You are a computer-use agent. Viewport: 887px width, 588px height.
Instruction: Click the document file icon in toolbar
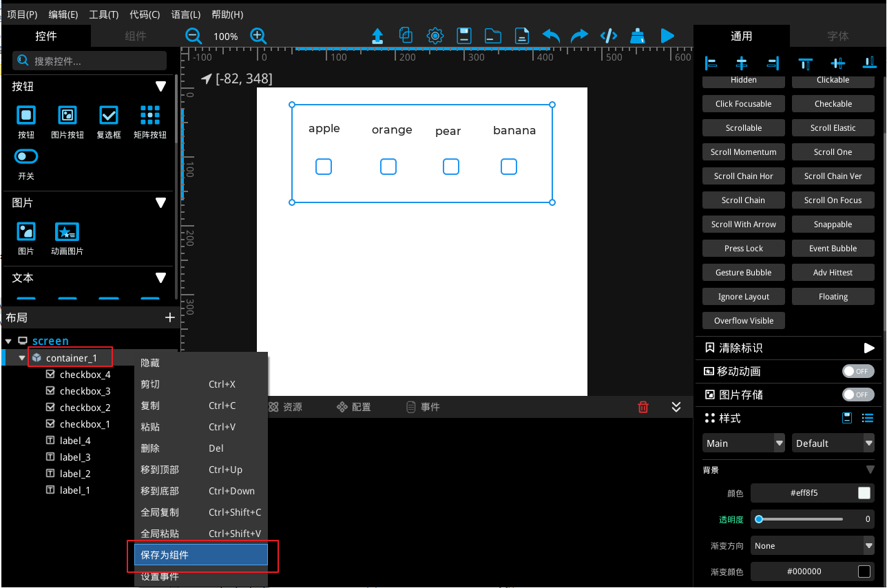tap(522, 36)
